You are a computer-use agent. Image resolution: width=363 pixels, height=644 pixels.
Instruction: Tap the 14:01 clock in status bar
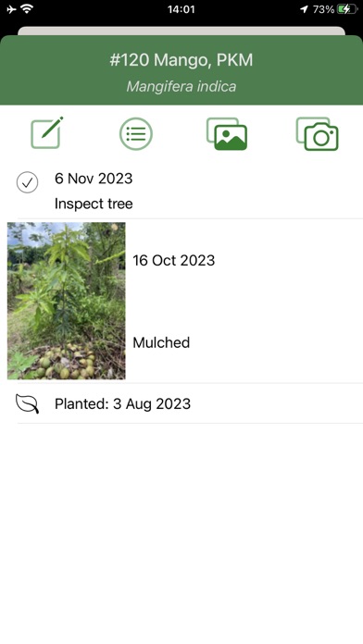[x=181, y=9]
